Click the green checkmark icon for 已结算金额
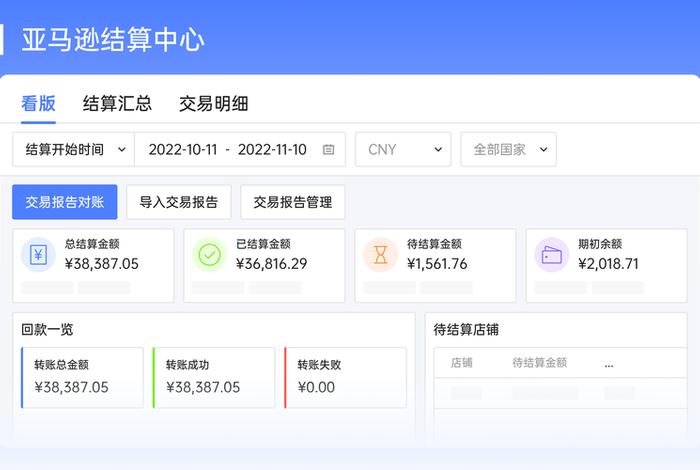The width and height of the screenshot is (700, 470). coord(209,255)
